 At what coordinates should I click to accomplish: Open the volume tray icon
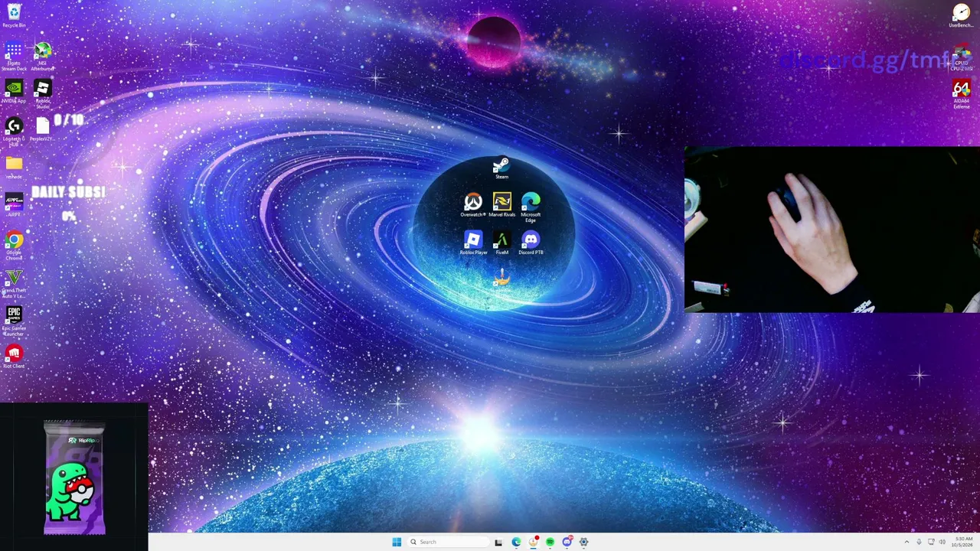point(942,542)
